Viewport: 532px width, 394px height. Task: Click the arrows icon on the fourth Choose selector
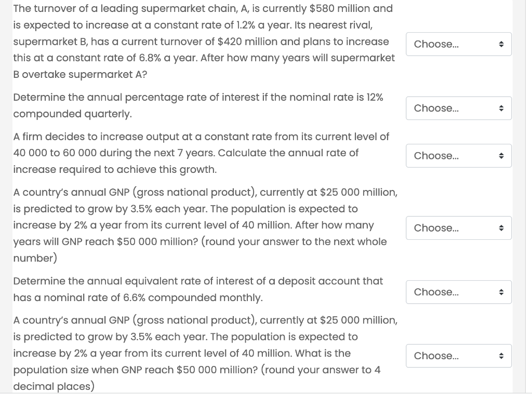coord(501,228)
